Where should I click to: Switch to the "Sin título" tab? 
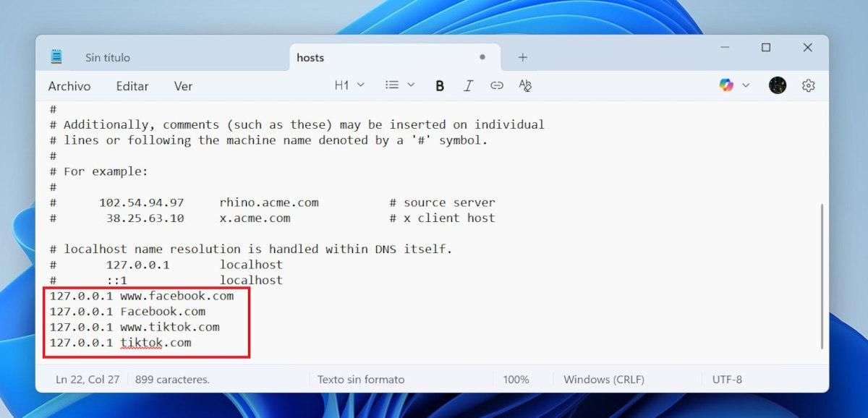pos(108,58)
